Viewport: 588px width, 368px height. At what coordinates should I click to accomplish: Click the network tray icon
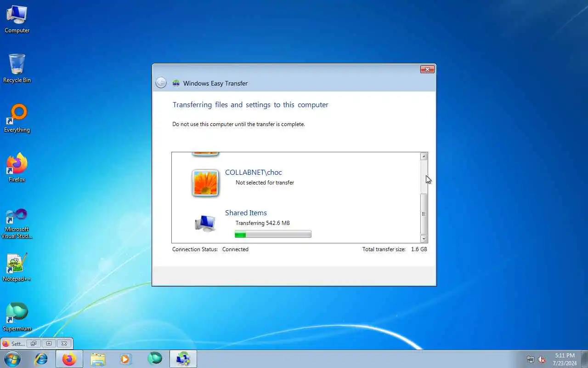(531, 359)
